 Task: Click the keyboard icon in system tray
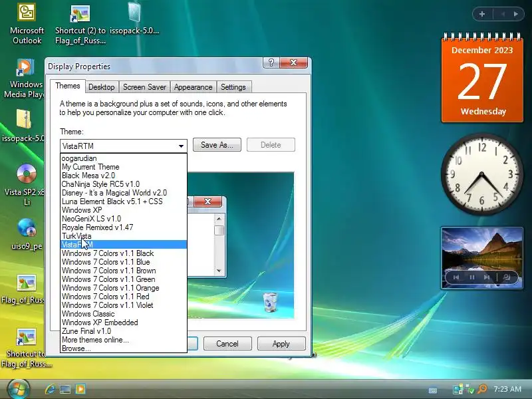point(433,390)
